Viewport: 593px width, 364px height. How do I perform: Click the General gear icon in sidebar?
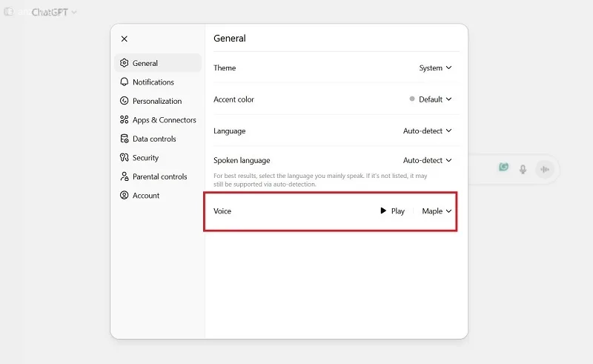pyautogui.click(x=125, y=63)
